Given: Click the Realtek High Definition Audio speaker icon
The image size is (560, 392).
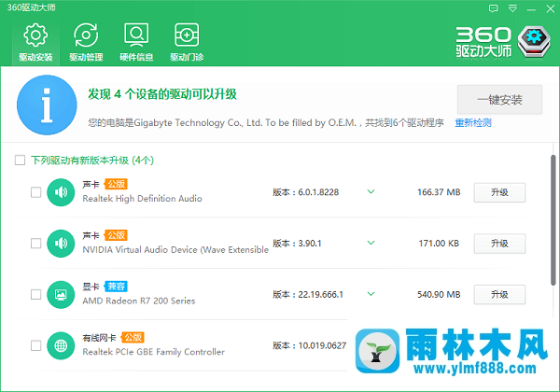Looking at the screenshot, I should pos(61,192).
